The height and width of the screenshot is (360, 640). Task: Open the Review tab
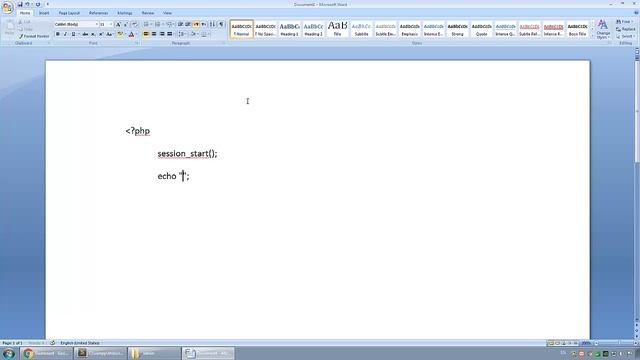(x=148, y=13)
